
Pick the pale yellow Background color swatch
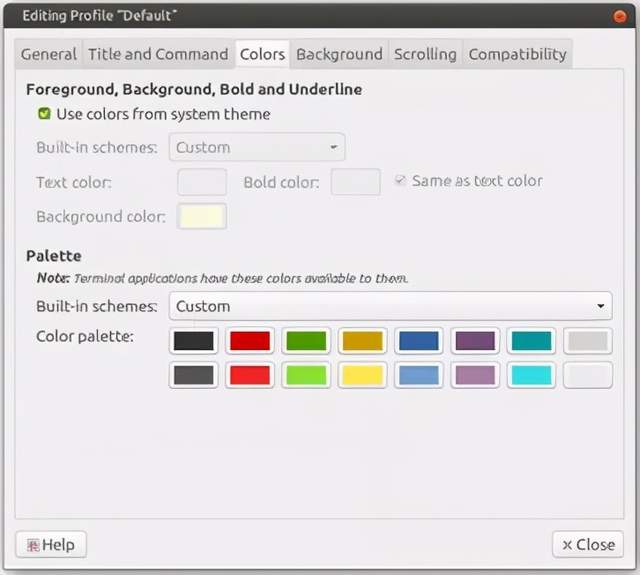click(202, 216)
